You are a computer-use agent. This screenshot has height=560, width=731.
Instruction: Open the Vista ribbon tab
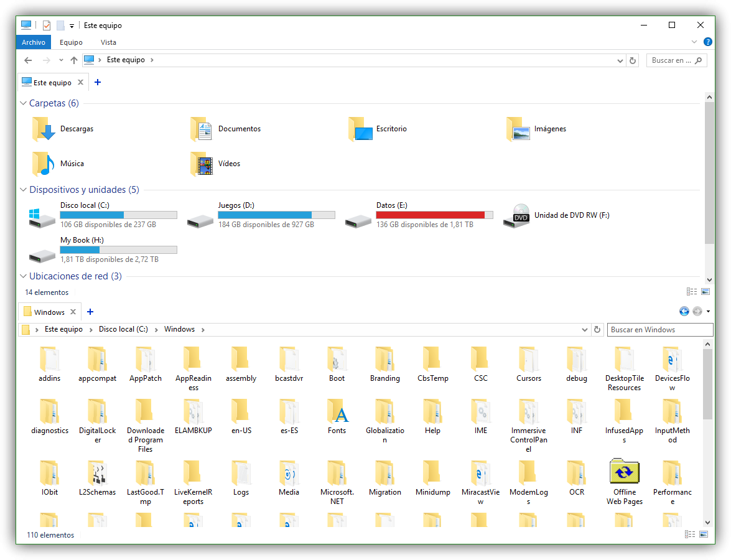click(108, 42)
